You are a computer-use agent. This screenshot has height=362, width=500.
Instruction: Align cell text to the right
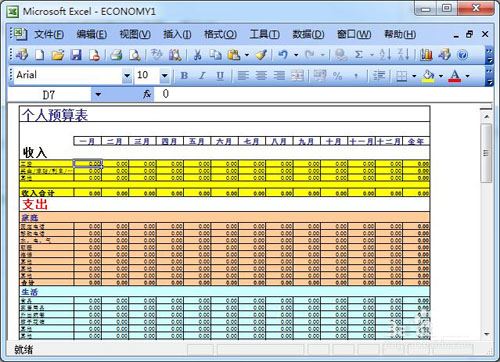[279, 76]
